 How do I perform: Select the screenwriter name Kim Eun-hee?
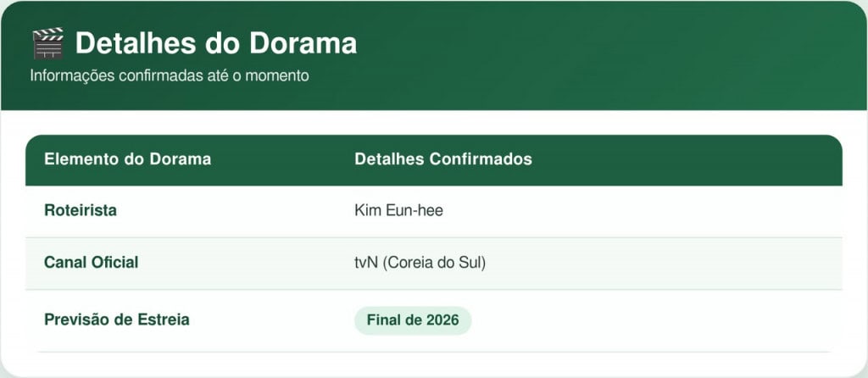tap(398, 211)
